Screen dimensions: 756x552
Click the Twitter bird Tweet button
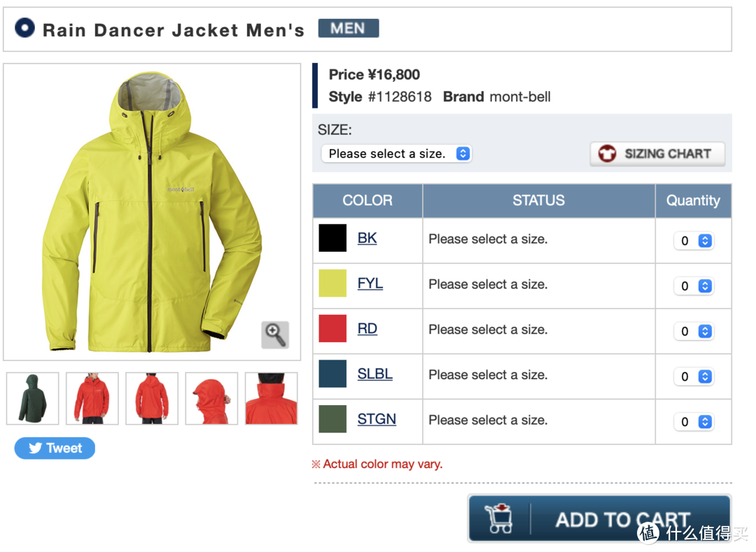[x=55, y=448]
